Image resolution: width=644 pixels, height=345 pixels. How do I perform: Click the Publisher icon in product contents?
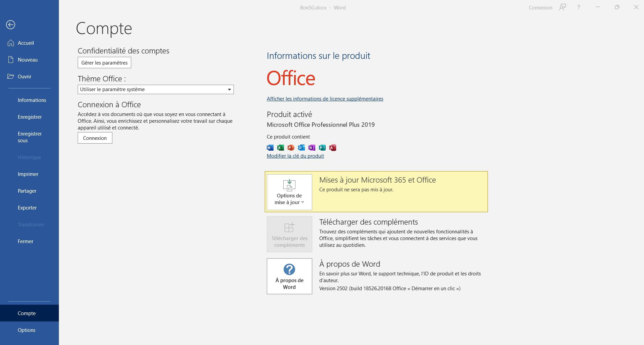pos(322,148)
